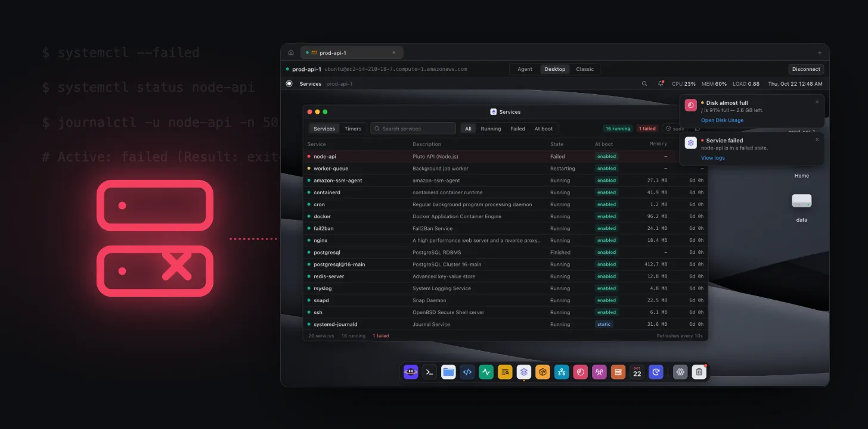The width and height of the screenshot is (868, 429).
Task: Open the trash icon in dock
Action: click(x=699, y=372)
